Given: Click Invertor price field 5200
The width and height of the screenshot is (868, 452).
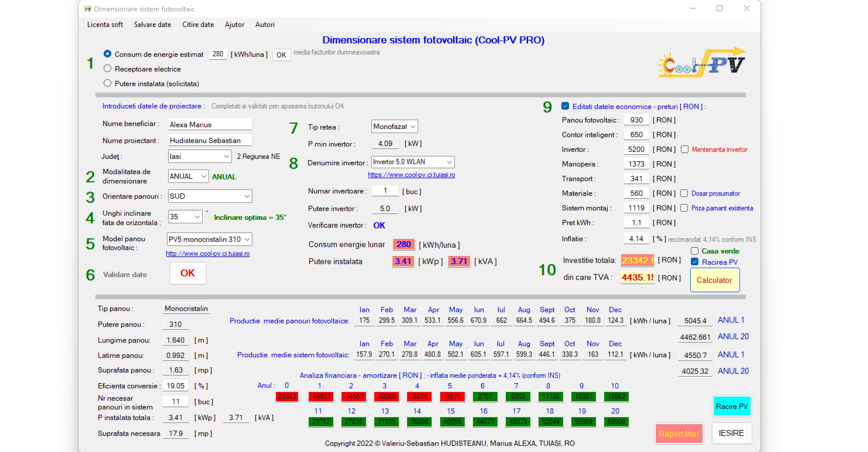Looking at the screenshot, I should coord(636,149).
